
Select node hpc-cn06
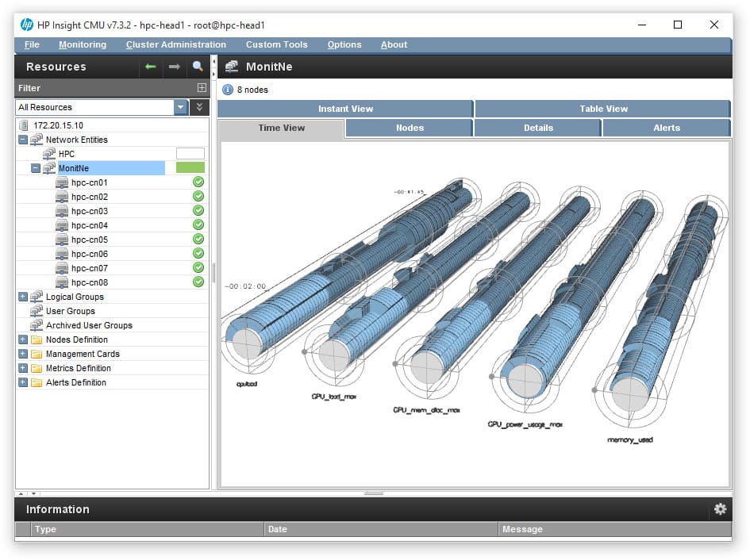(x=89, y=254)
